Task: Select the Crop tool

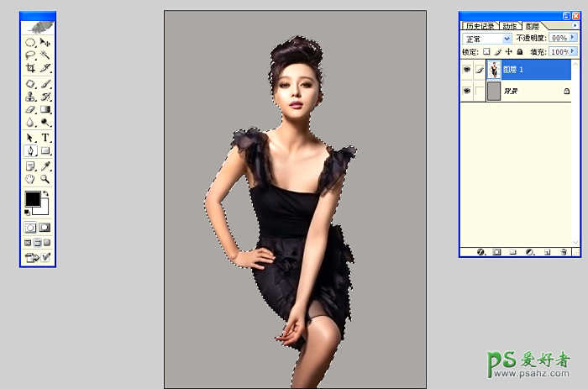Action: coord(30,66)
